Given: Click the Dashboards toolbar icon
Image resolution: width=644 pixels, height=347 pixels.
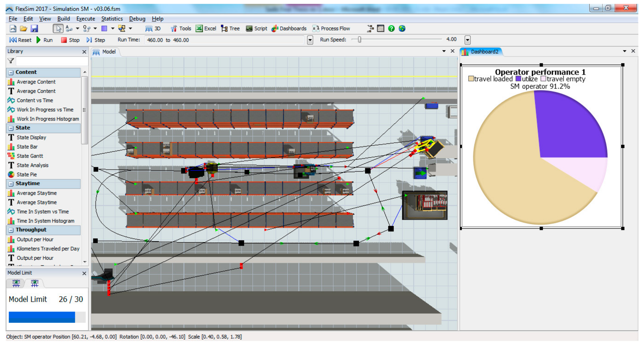Looking at the screenshot, I should click(289, 28).
